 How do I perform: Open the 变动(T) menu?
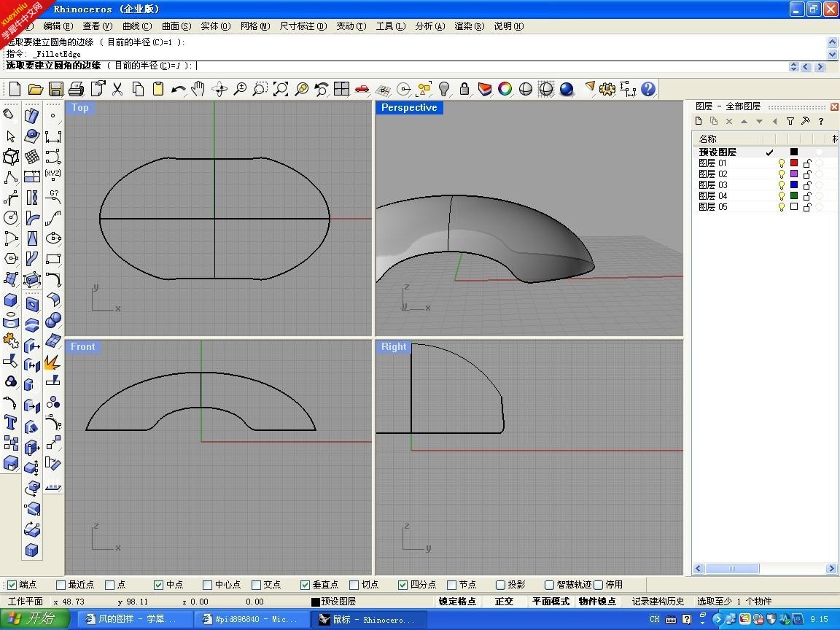tap(351, 26)
